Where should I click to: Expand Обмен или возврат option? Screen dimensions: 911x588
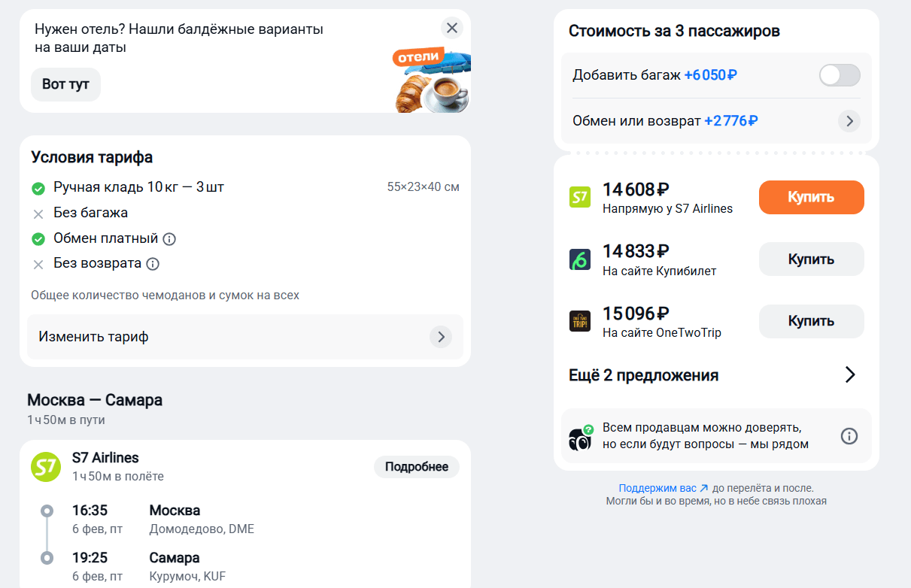849,121
